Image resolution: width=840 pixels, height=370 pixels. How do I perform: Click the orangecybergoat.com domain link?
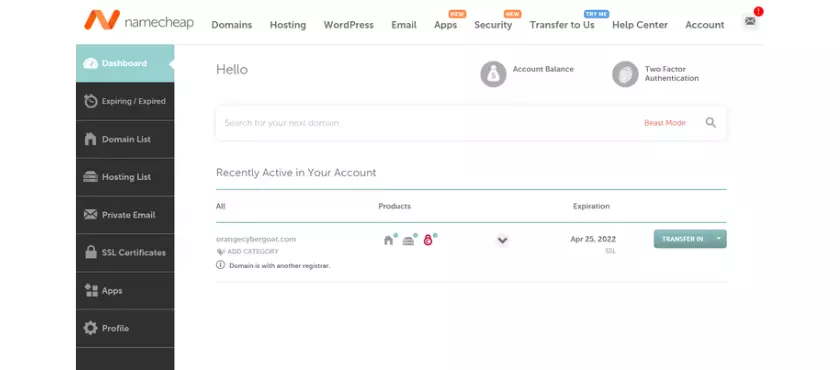(256, 239)
